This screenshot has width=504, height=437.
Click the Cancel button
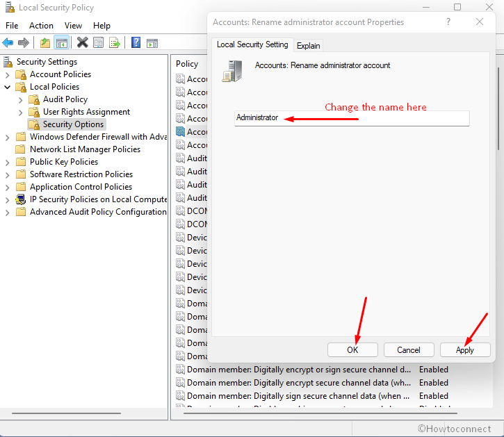coord(409,349)
